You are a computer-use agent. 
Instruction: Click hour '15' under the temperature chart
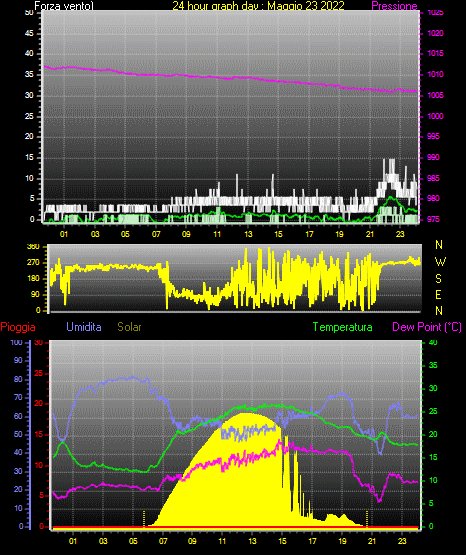tap(282, 541)
